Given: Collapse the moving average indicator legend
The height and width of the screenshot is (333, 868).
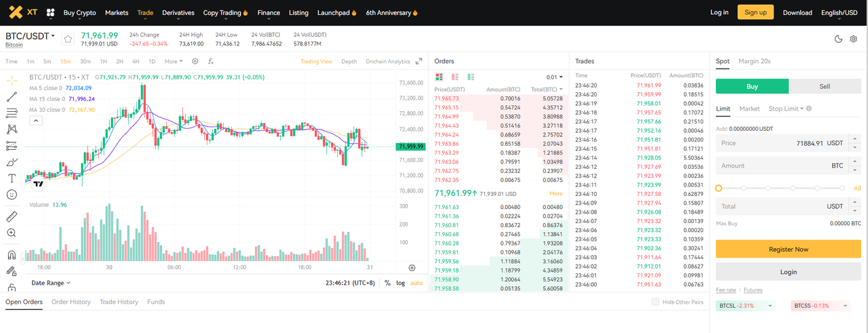Looking at the screenshot, I should click(x=35, y=121).
